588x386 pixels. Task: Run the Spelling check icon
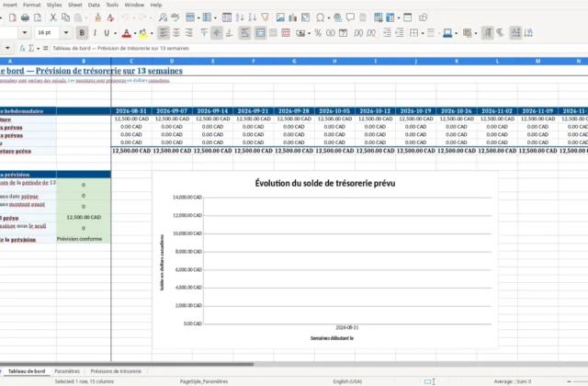point(175,17)
